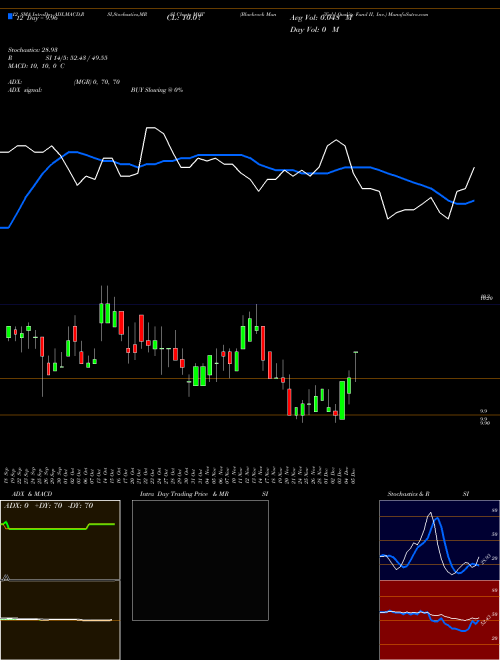
Task: Click the white line's latest point in top chart
Action: 474,168
